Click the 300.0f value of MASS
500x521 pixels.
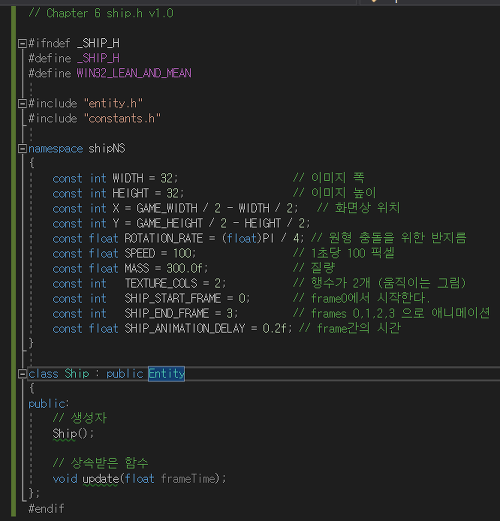185,268
